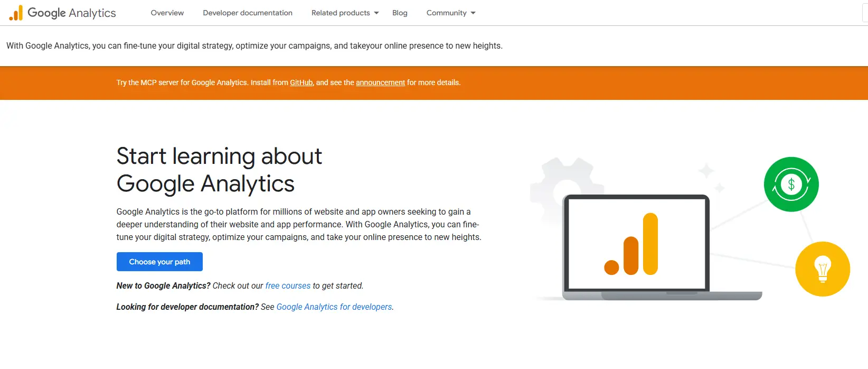Screen dimensions: 868x369
Task: Click the Google Analytics bar-chart logo icon
Action: tap(16, 13)
